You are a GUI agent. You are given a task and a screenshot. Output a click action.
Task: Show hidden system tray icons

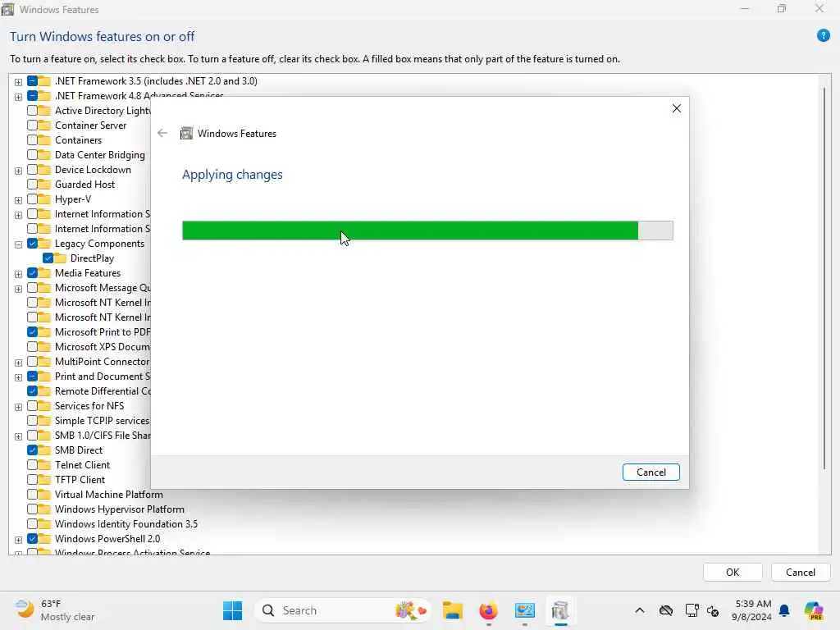640,610
